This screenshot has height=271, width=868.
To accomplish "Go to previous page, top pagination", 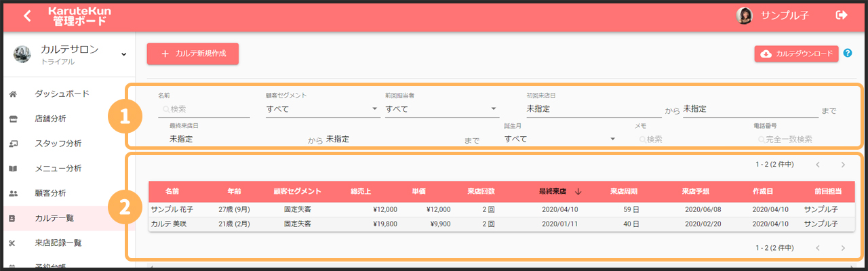I will point(818,164).
